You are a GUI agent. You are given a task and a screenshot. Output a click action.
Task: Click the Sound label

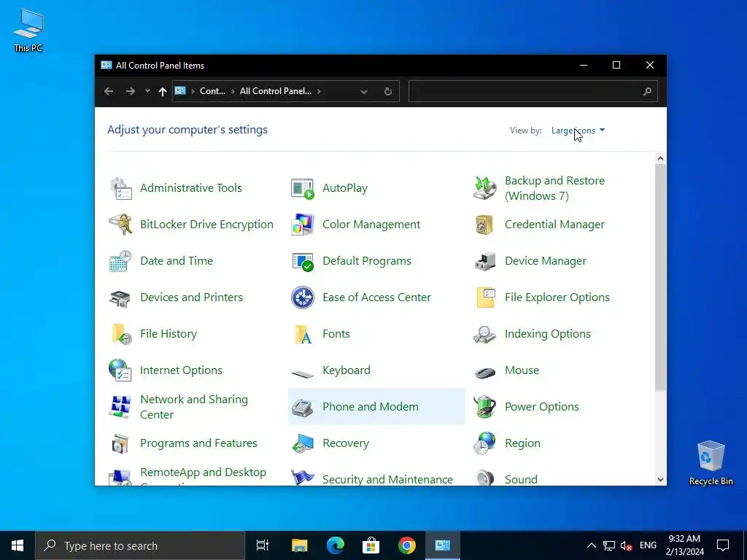521,480
